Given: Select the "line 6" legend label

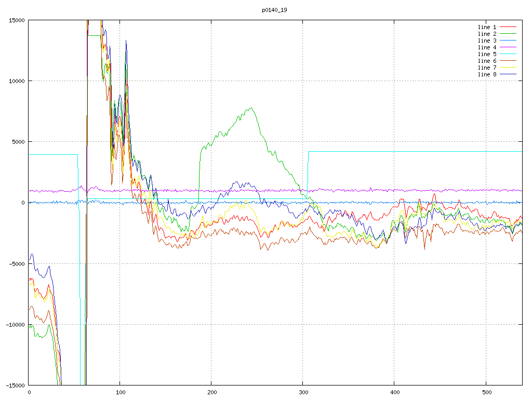Looking at the screenshot, I should (487, 61).
